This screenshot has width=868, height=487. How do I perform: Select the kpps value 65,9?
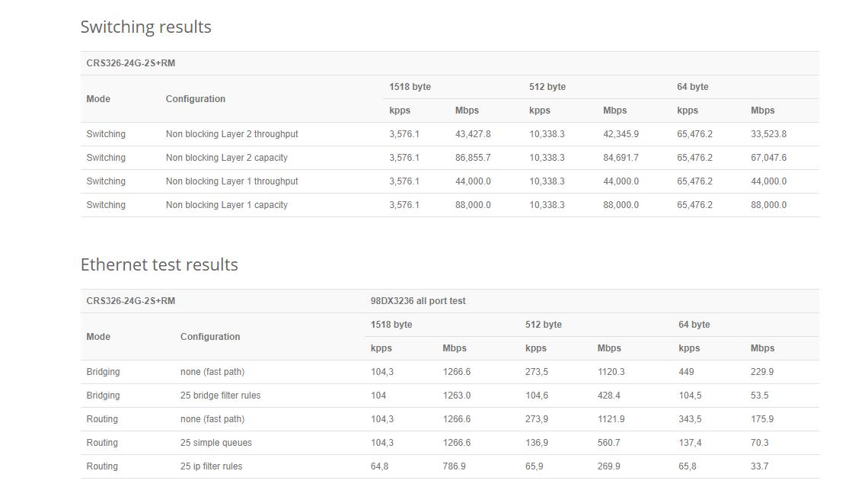(x=534, y=466)
